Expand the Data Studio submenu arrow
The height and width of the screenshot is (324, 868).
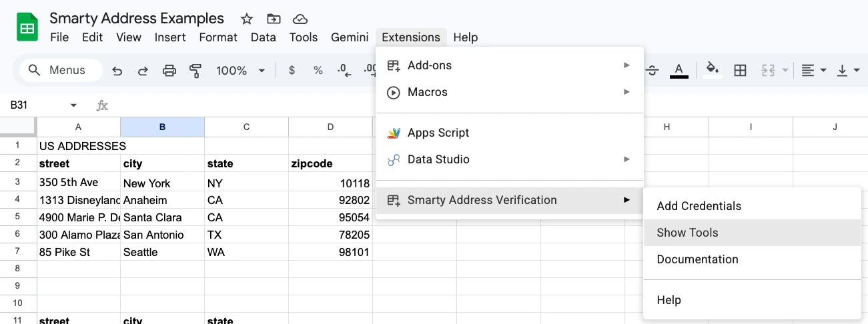pyautogui.click(x=626, y=159)
